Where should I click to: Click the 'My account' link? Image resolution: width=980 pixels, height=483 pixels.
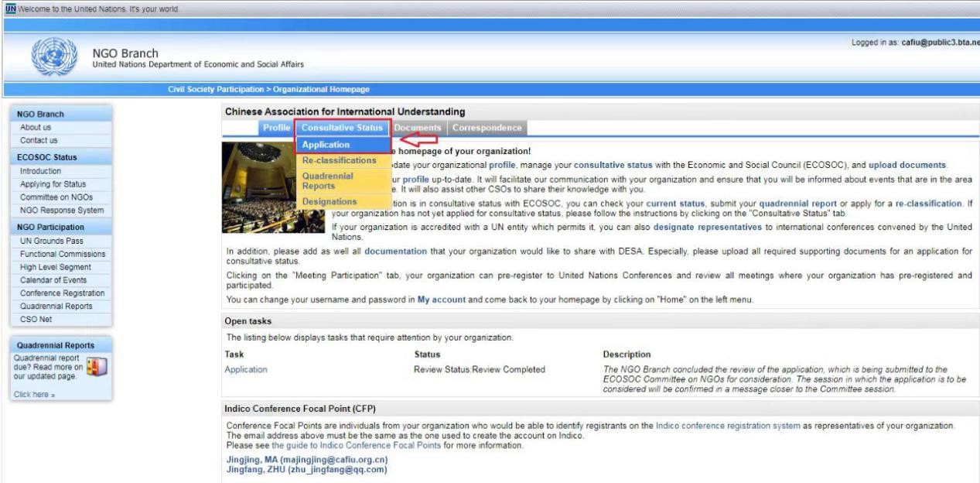[442, 300]
